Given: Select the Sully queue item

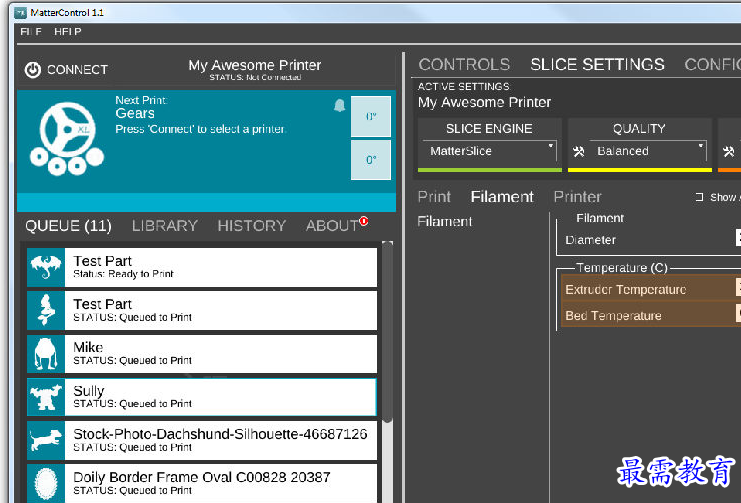Looking at the screenshot, I should [202, 397].
